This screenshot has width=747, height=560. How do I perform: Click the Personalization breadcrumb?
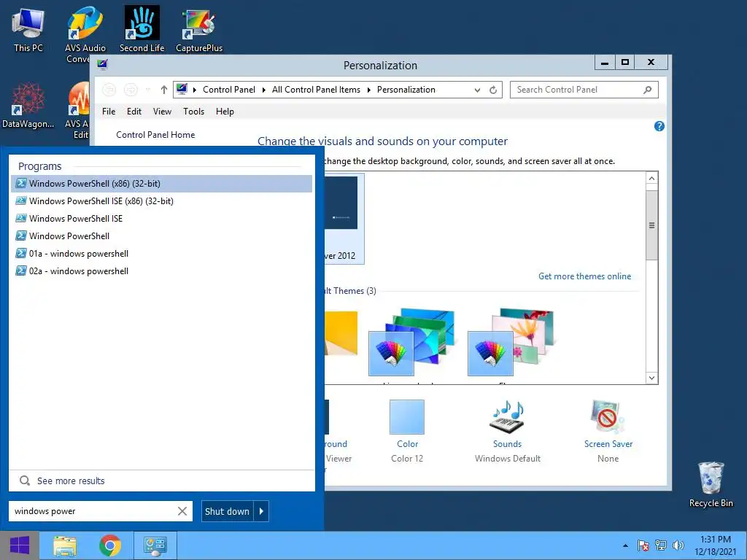point(406,90)
